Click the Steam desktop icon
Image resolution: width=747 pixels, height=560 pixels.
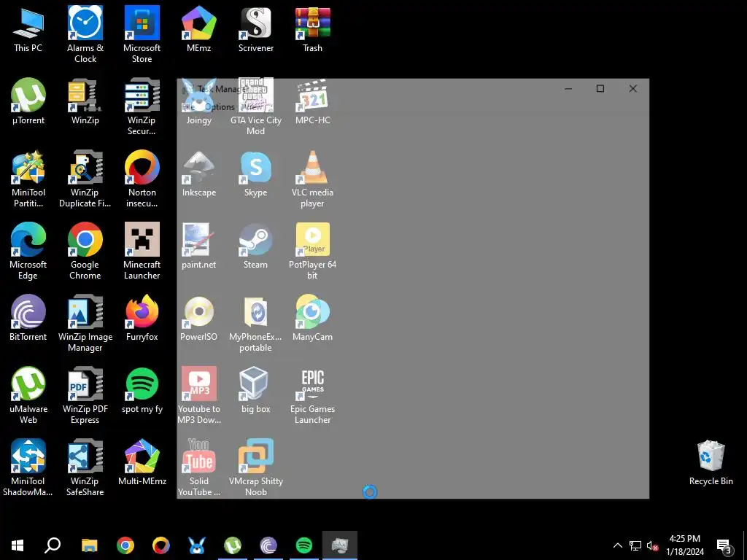pyautogui.click(x=256, y=246)
